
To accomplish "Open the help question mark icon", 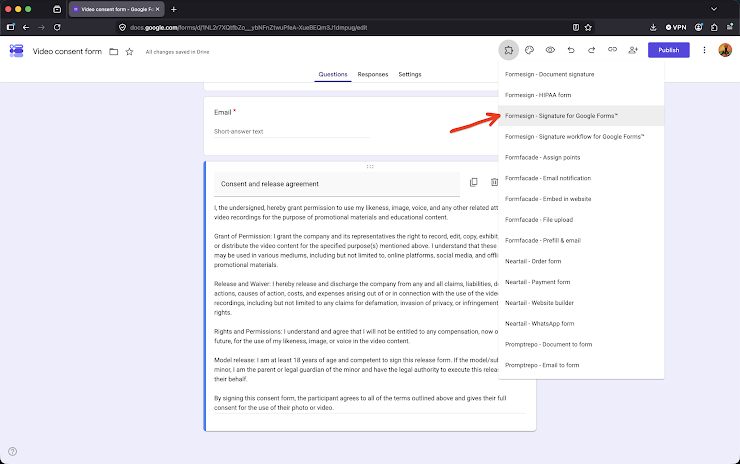I will click(13, 451).
